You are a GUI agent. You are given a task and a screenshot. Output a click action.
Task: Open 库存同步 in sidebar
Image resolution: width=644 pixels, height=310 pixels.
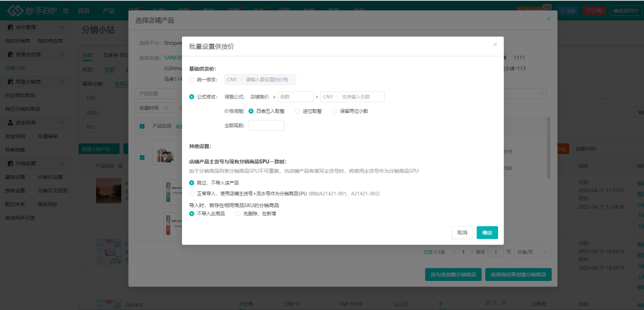(x=47, y=204)
